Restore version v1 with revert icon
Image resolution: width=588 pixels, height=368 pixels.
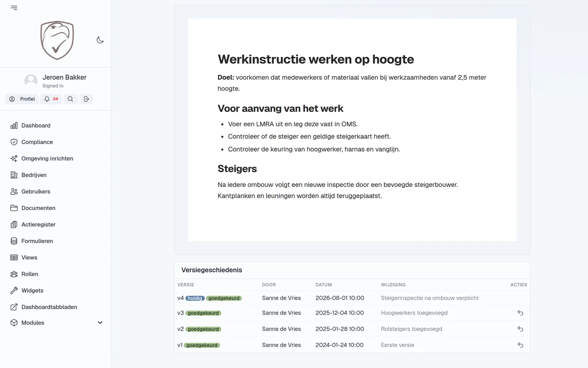pyautogui.click(x=520, y=345)
